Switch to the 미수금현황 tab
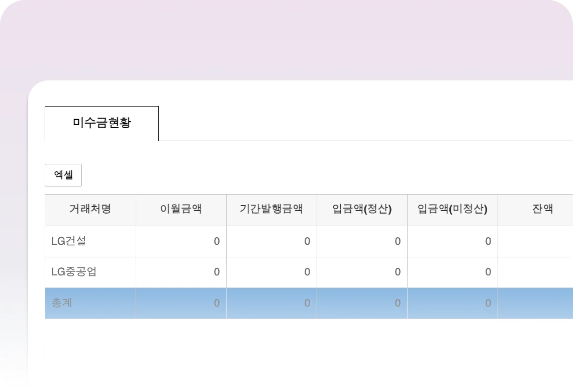 (x=102, y=123)
